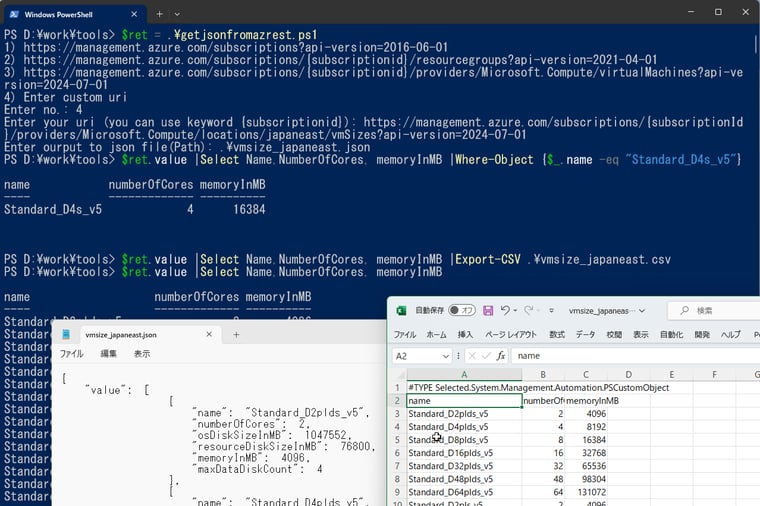Click the memoryInMB header cell in Excel
The image size is (760, 506).
coord(586,401)
